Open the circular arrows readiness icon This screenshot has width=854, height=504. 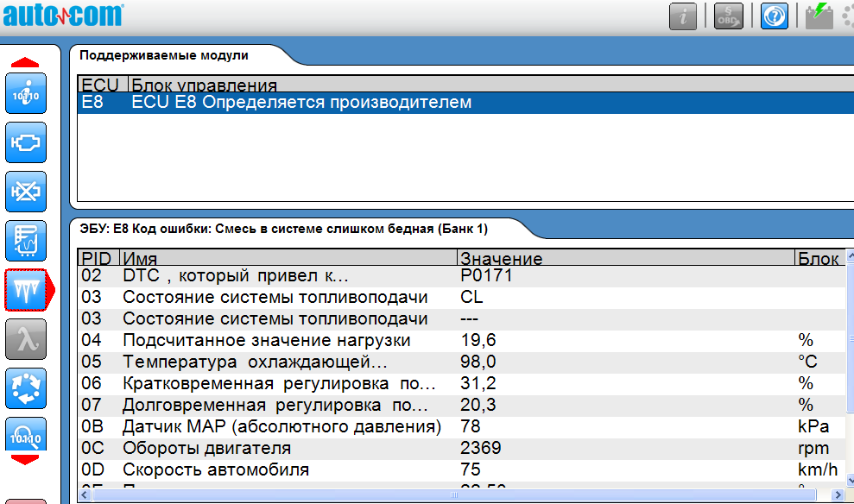(26, 388)
